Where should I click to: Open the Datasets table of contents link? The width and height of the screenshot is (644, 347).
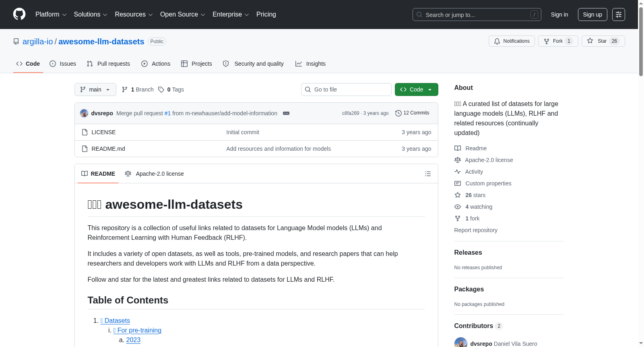115,321
